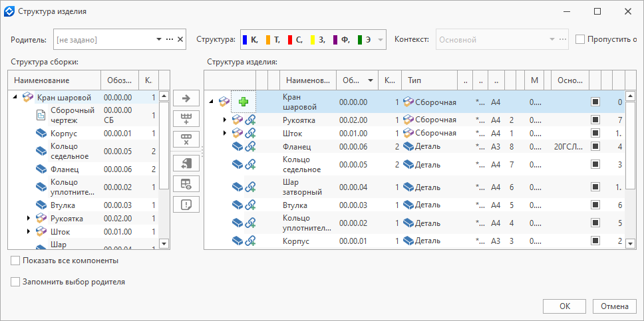The image size is (644, 321).
Task: Click the link icon next to Фланец
Action: [250, 146]
